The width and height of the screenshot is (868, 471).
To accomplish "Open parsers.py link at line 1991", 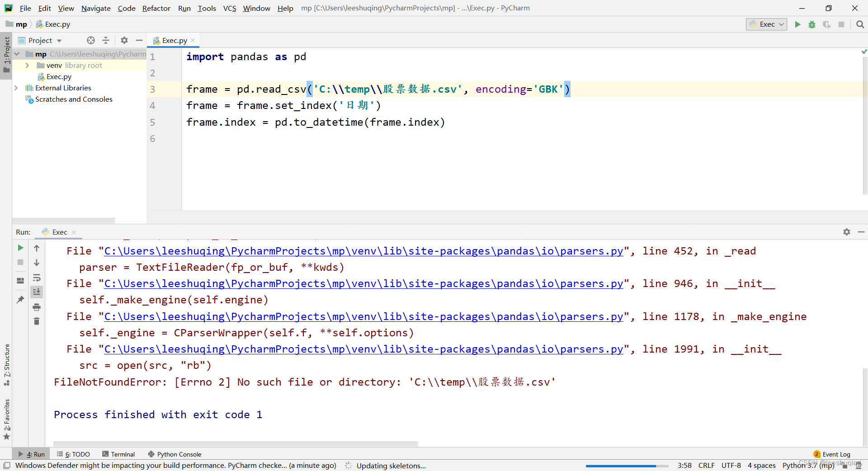I will (363, 349).
